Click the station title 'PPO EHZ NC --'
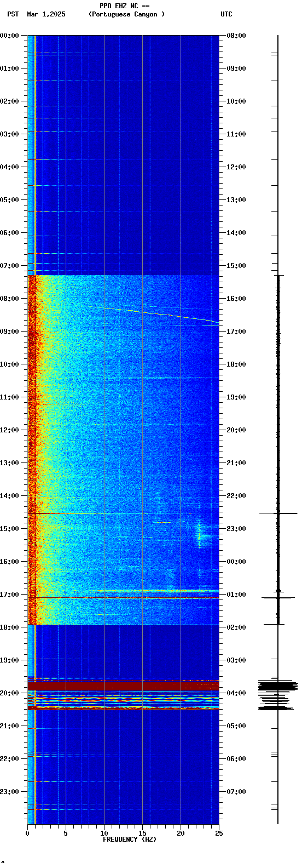Viewport: 302px width, 868px height. coord(124,6)
